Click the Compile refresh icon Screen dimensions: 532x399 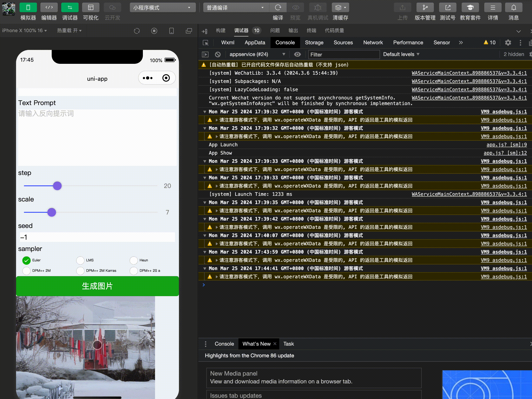pyautogui.click(x=278, y=7)
